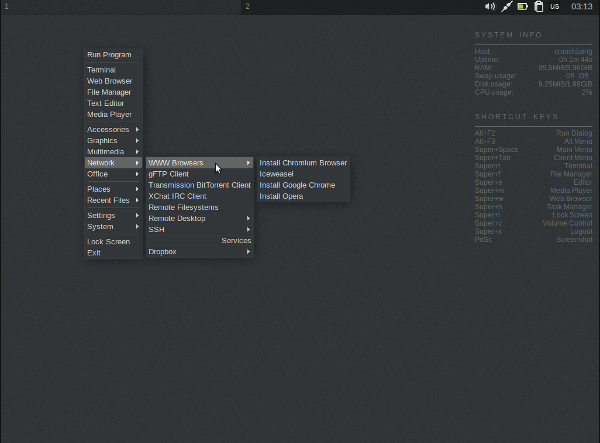
Task: Open the network connection tray icon
Action: [x=507, y=7]
